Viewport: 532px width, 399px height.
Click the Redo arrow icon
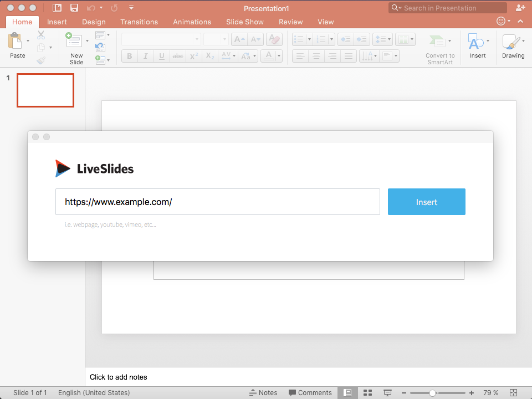tap(114, 8)
